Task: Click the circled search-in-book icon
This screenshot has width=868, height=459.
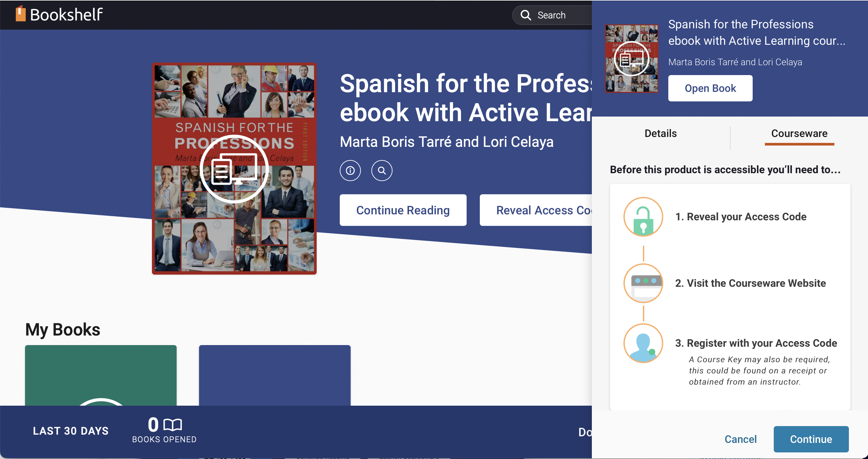Action: (381, 171)
